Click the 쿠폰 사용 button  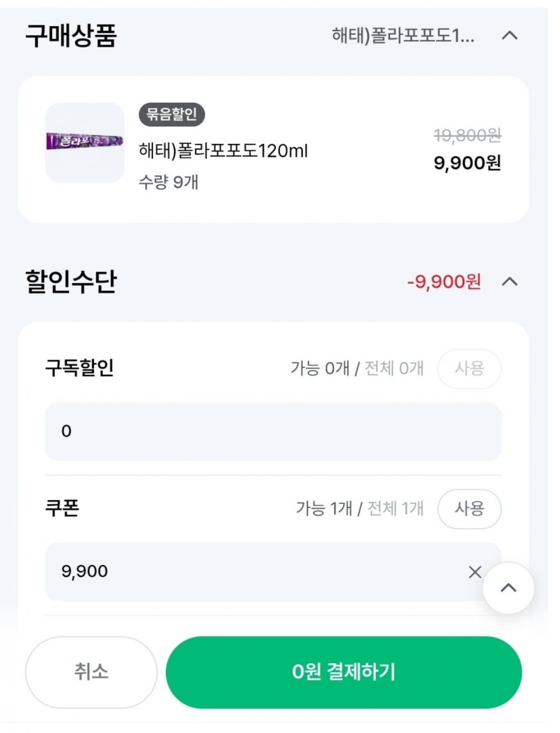point(469,509)
